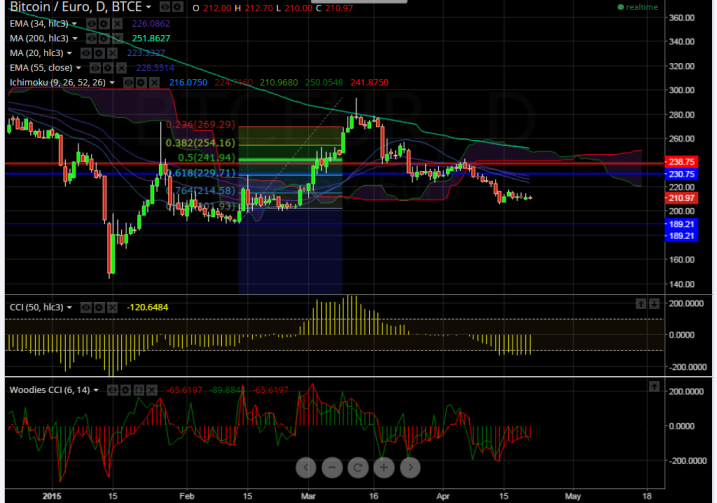Expand the Ichimoku (9, 26, 52, 26) dropdown arrow
Viewport: 717px width, 503px height.
112,83
